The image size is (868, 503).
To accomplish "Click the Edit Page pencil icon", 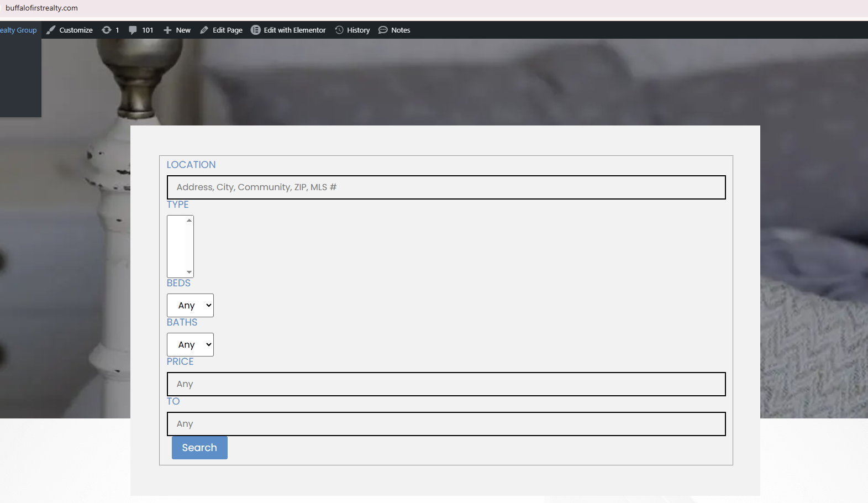I will (x=204, y=30).
